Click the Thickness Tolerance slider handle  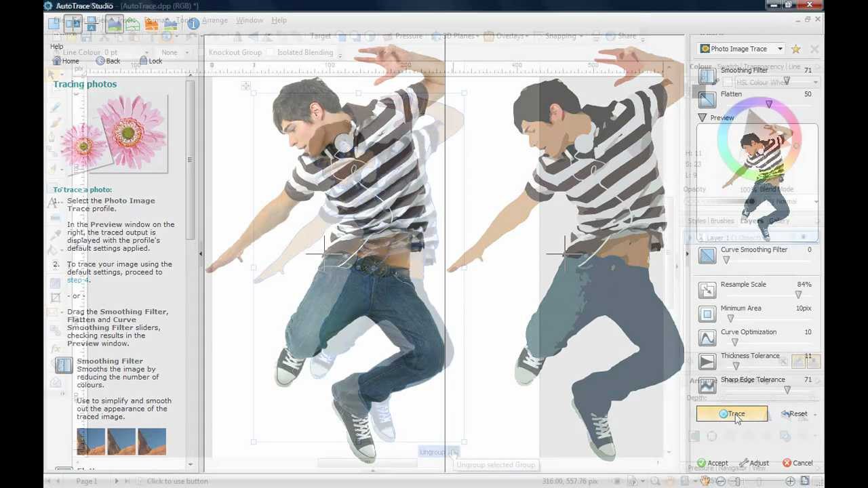pos(736,366)
